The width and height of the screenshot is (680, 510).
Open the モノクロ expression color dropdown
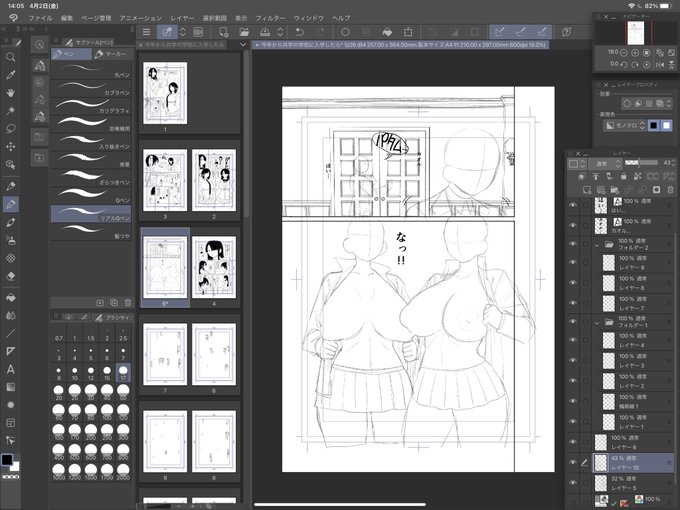pos(624,126)
